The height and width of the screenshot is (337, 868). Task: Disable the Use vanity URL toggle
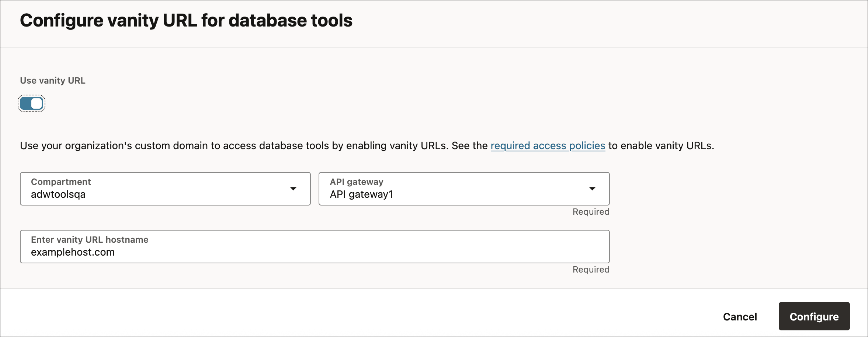point(31,103)
